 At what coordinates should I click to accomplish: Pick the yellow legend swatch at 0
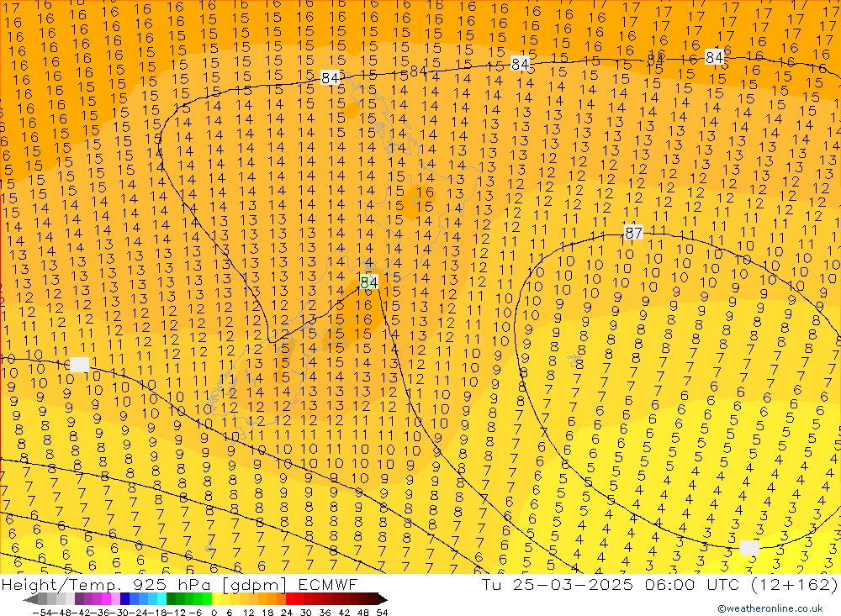(x=217, y=599)
